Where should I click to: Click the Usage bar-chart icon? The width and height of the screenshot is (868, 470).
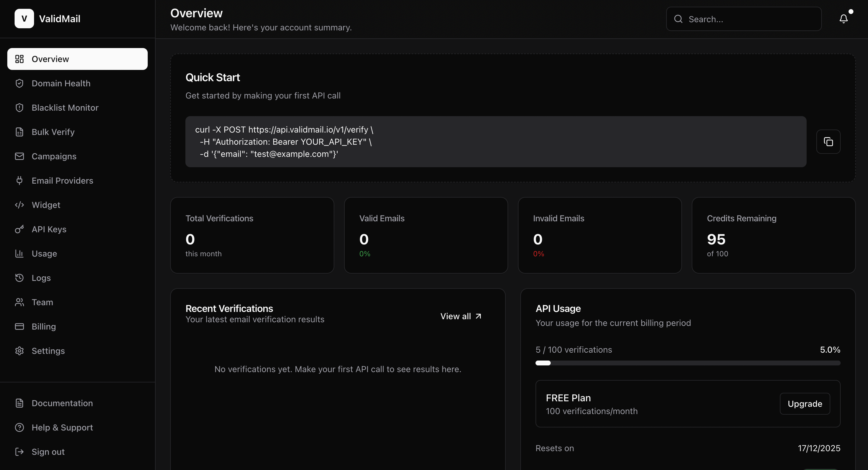(19, 254)
